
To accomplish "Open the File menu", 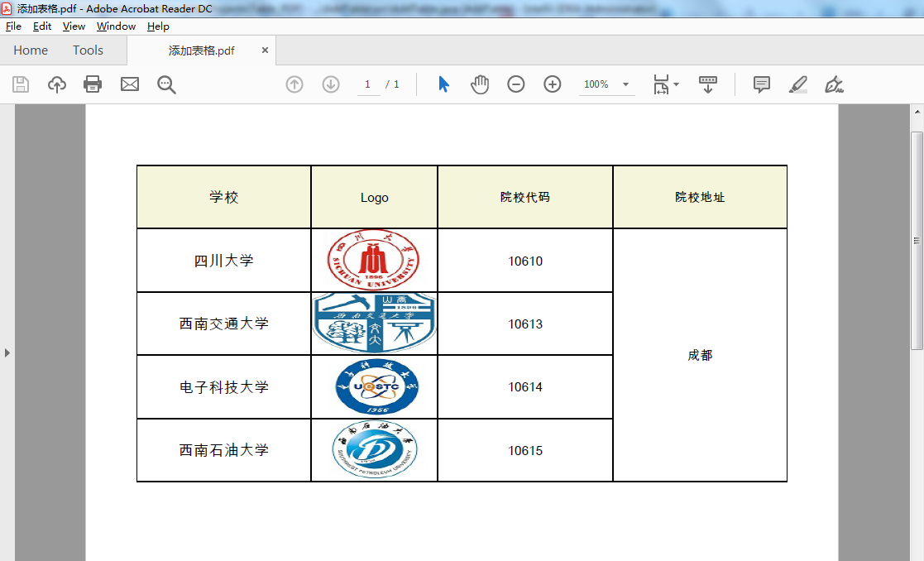I will pos(13,26).
